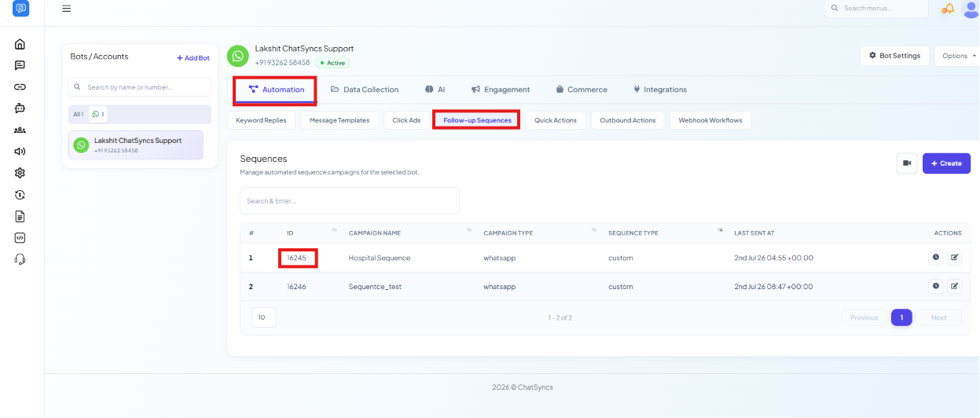Click the Active status badge
Image resolution: width=980 pixels, height=418 pixels.
(333, 63)
